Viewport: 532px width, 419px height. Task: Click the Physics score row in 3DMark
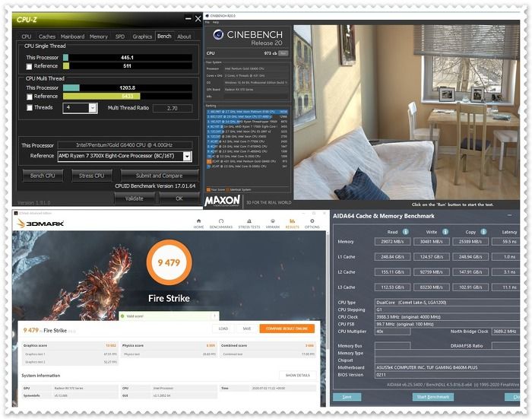pos(169,345)
